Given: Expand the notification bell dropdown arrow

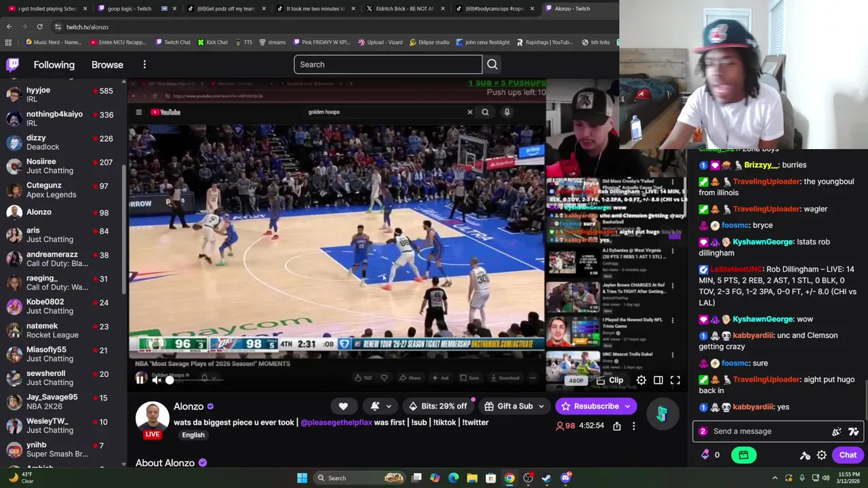Looking at the screenshot, I should [x=389, y=406].
